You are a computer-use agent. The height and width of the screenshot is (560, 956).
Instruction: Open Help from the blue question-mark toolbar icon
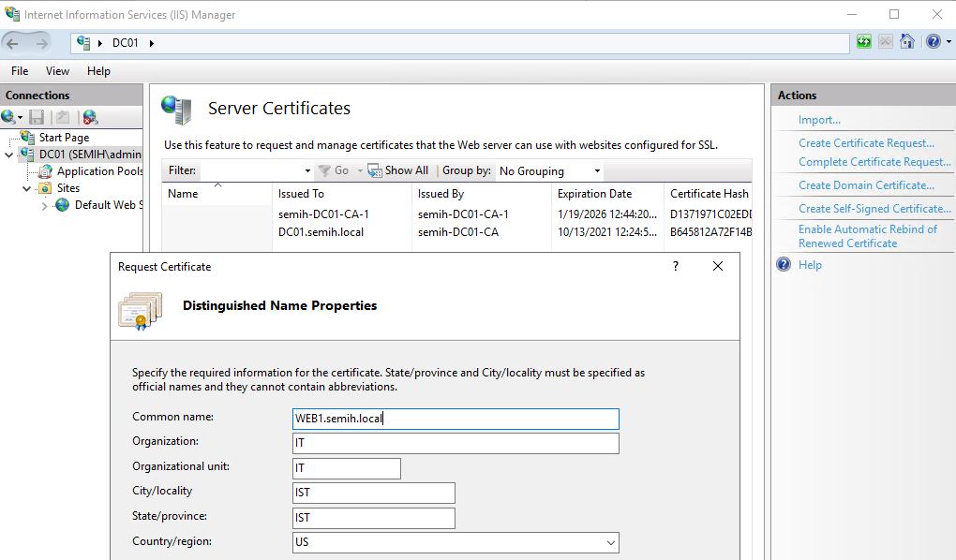(x=933, y=42)
